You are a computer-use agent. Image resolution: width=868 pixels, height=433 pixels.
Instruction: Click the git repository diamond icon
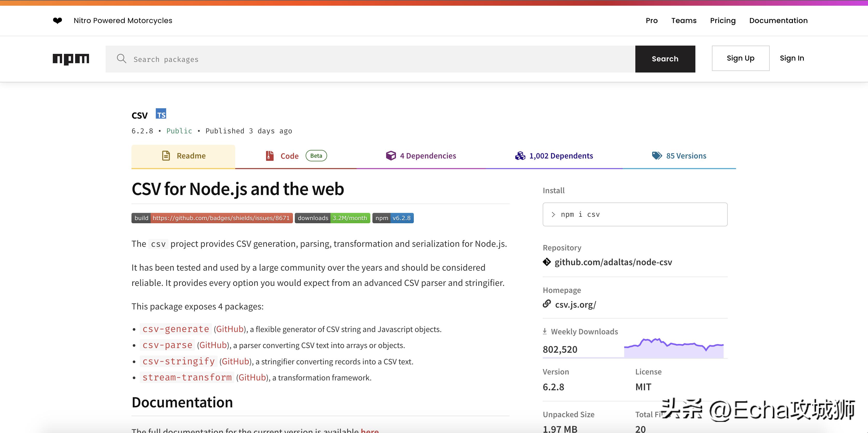547,262
